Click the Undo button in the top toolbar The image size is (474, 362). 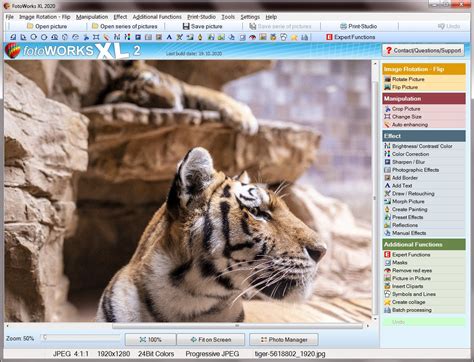coord(449,26)
